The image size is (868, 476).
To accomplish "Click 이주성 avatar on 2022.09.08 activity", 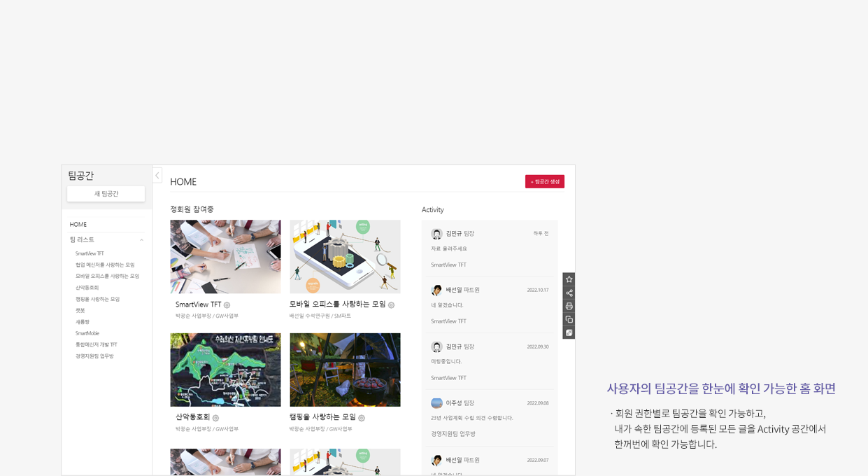I will point(436,403).
